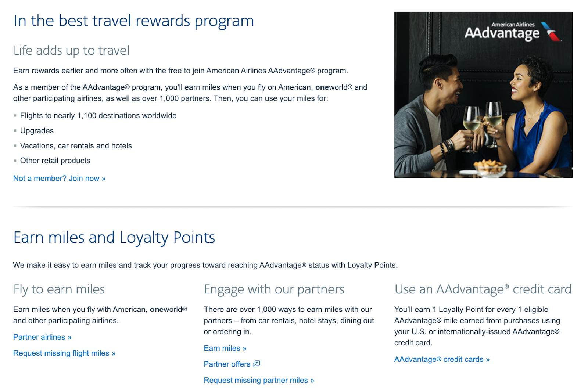This screenshot has width=588, height=389.
Task: Click the chevron after Earn miles
Action: (244, 348)
